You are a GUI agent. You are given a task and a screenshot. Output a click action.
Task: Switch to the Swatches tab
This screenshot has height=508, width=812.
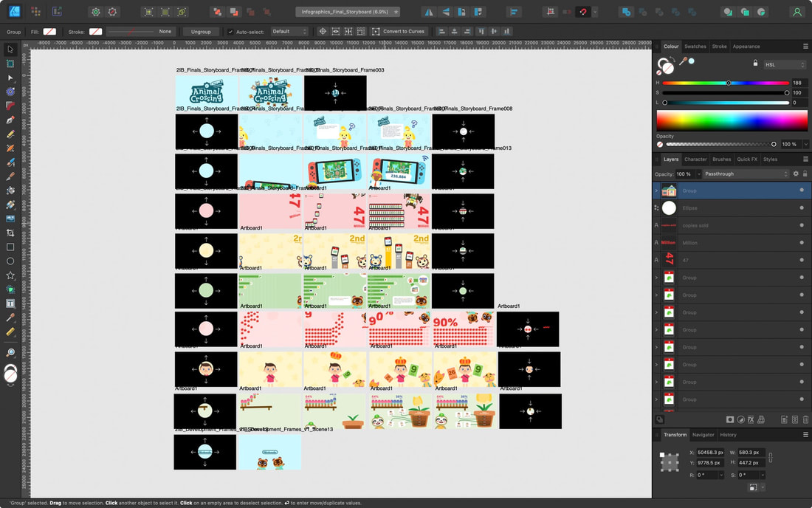695,46
